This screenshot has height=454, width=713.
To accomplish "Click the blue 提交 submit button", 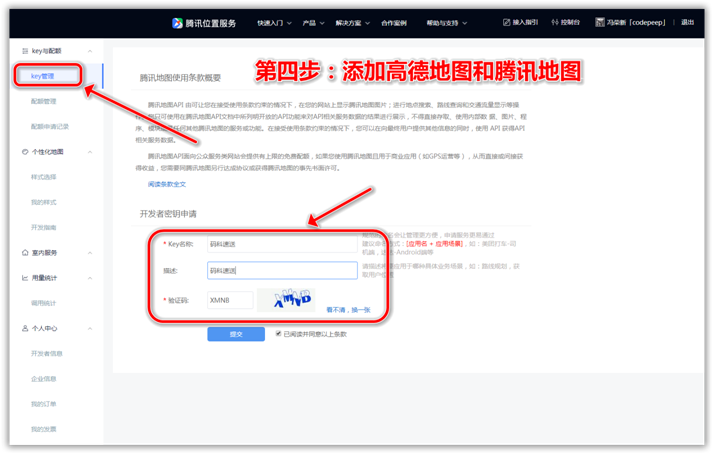I will pyautogui.click(x=236, y=334).
